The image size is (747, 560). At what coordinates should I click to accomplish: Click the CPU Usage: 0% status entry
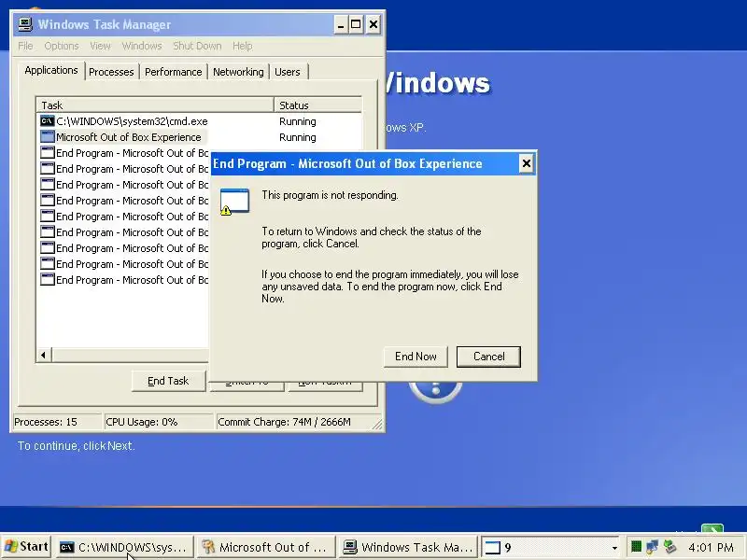click(158, 422)
